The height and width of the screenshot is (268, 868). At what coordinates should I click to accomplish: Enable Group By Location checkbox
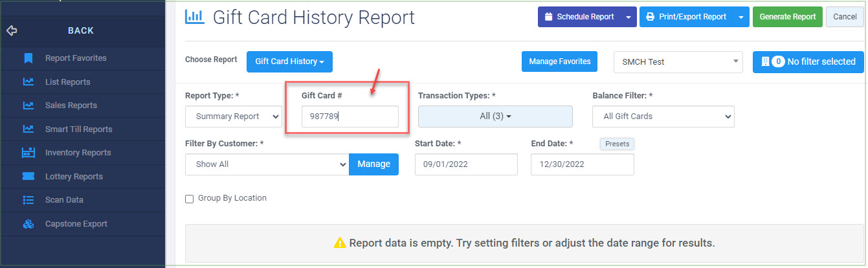pos(190,199)
